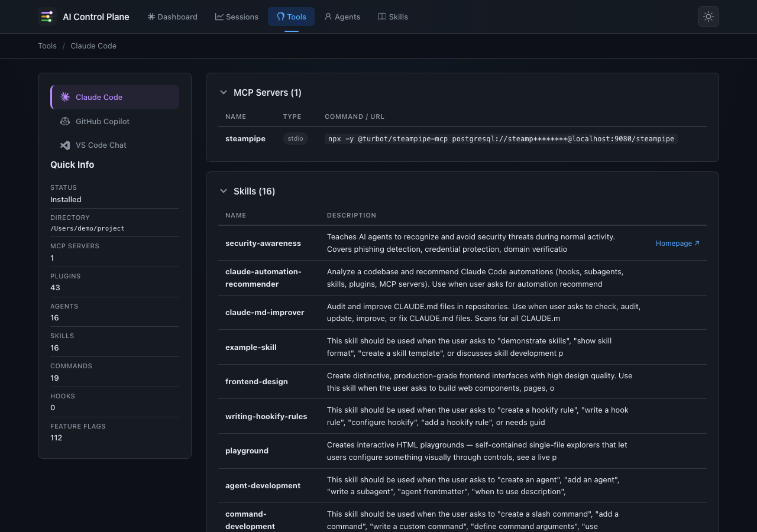Screen dimensions: 757x532
Task: Select GitHub Copilot tool entry
Action: (115, 121)
